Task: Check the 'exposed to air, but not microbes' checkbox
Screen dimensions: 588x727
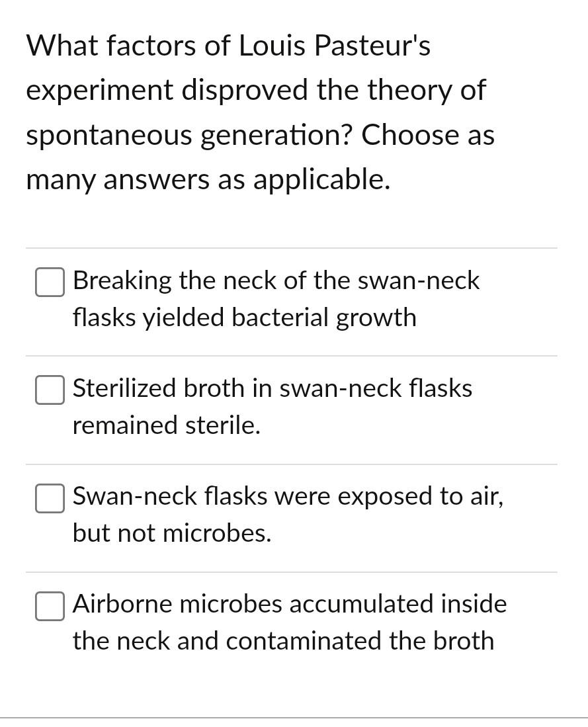Action: [x=50, y=499]
